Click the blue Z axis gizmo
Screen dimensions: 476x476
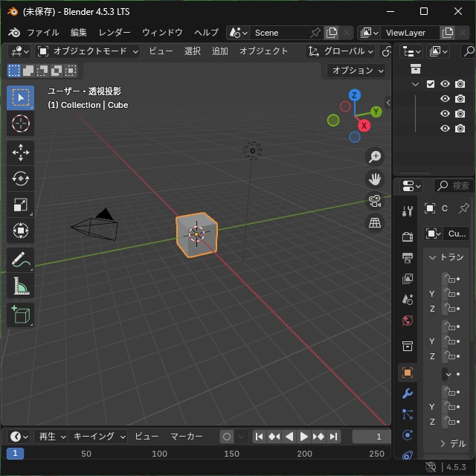point(354,95)
